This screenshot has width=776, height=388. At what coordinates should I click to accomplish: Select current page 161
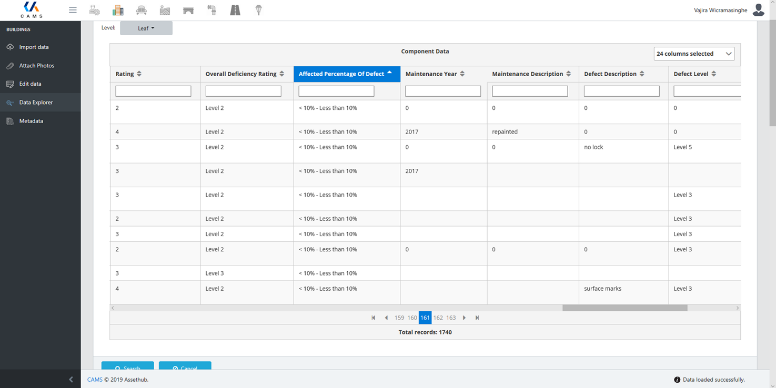(x=425, y=318)
